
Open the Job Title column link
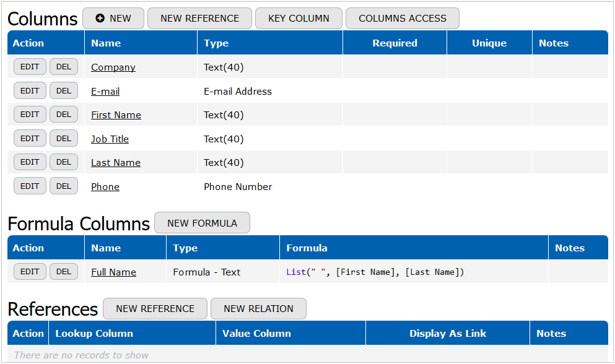[x=110, y=139]
